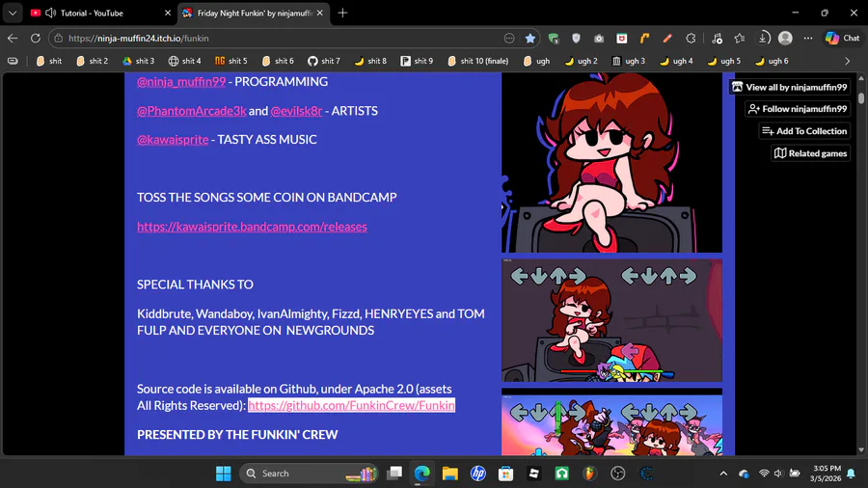This screenshot has height=488, width=868.
Task: Open Roblox from the taskbar
Action: coord(534,474)
